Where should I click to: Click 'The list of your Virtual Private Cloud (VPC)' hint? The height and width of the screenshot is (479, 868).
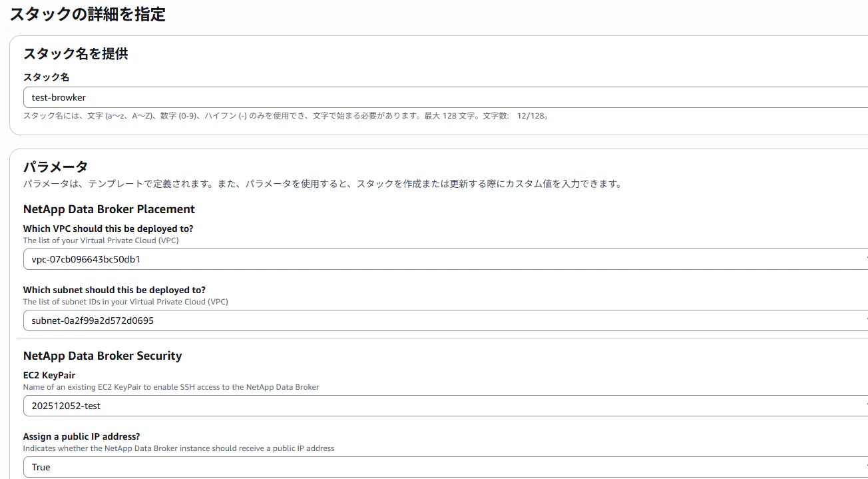pos(101,240)
